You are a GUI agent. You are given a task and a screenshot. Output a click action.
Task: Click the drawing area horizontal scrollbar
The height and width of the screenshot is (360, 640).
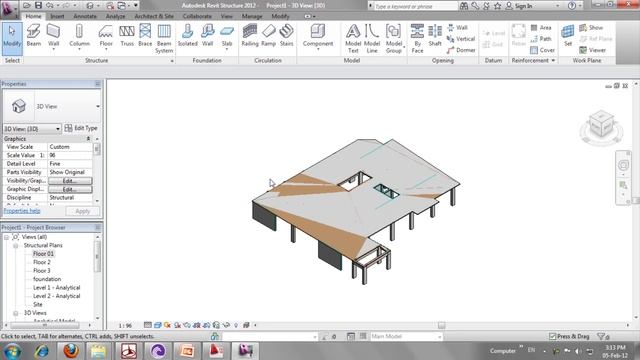(442, 325)
